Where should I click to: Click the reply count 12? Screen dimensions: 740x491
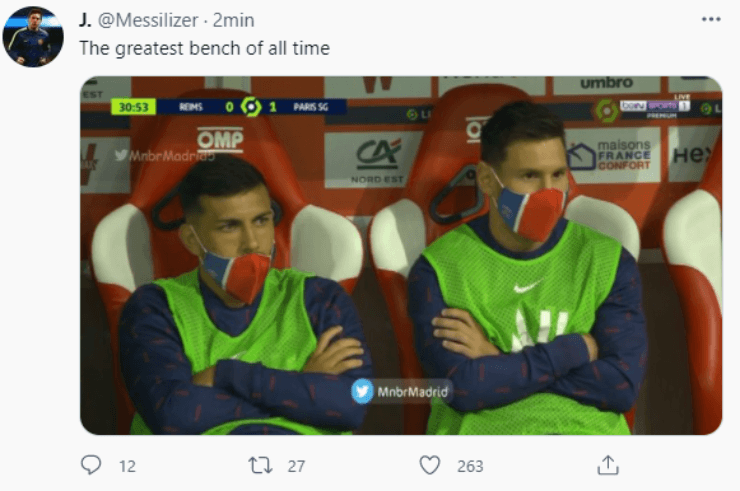pos(127,466)
